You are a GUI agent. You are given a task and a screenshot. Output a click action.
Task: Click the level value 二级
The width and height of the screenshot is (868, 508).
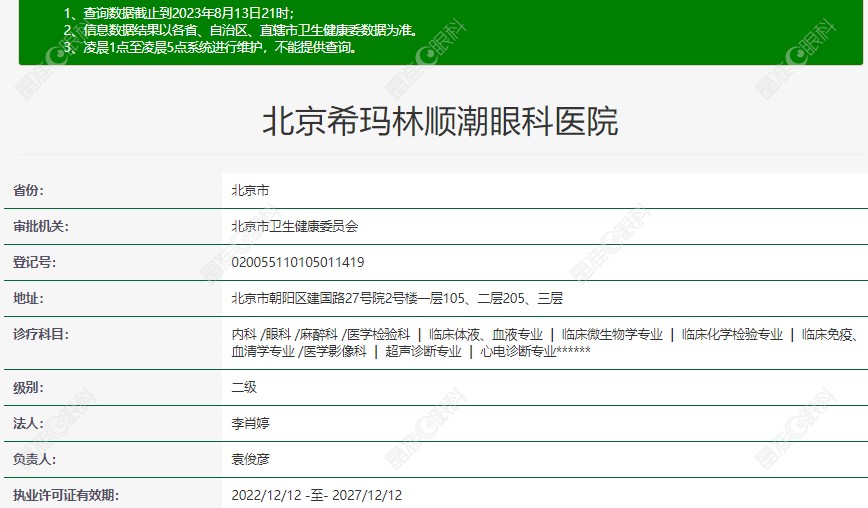244,387
